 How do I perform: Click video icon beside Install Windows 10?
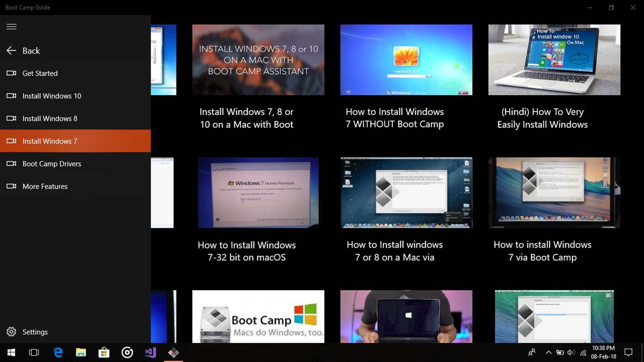[x=11, y=96]
